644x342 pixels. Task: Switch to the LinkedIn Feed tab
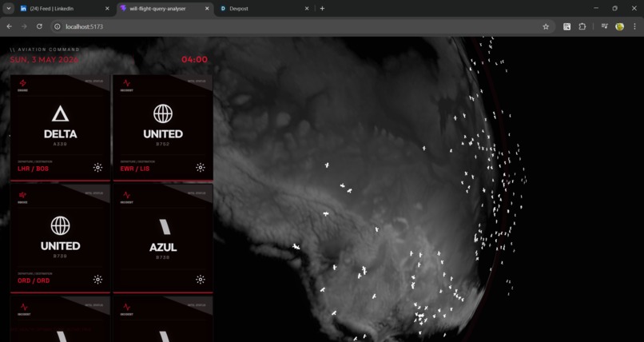[66, 8]
